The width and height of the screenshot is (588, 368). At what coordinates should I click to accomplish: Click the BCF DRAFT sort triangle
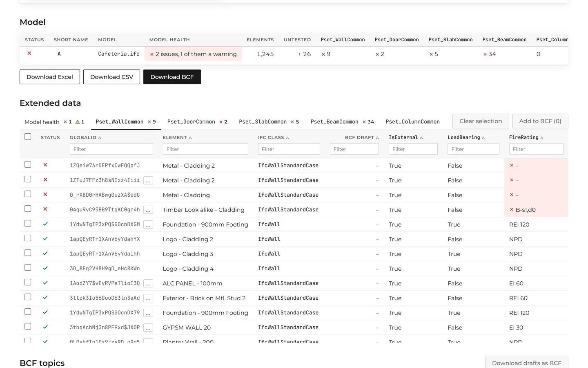[378, 138]
